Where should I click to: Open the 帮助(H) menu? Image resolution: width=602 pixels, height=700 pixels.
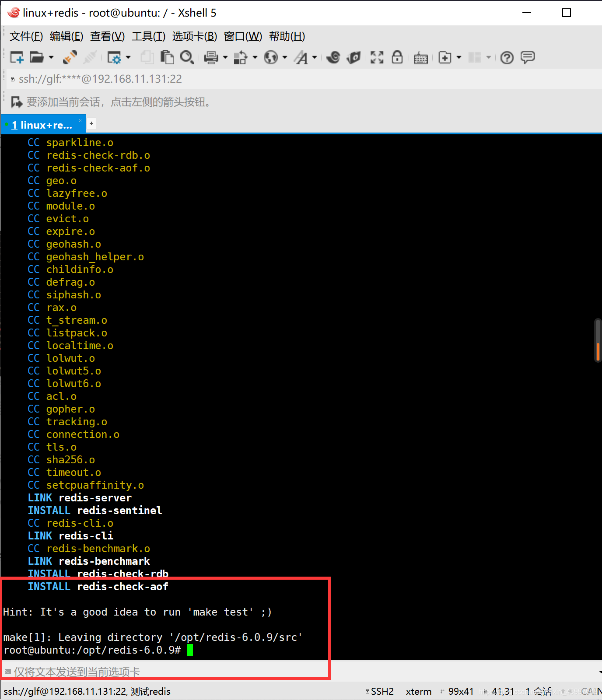coord(287,36)
